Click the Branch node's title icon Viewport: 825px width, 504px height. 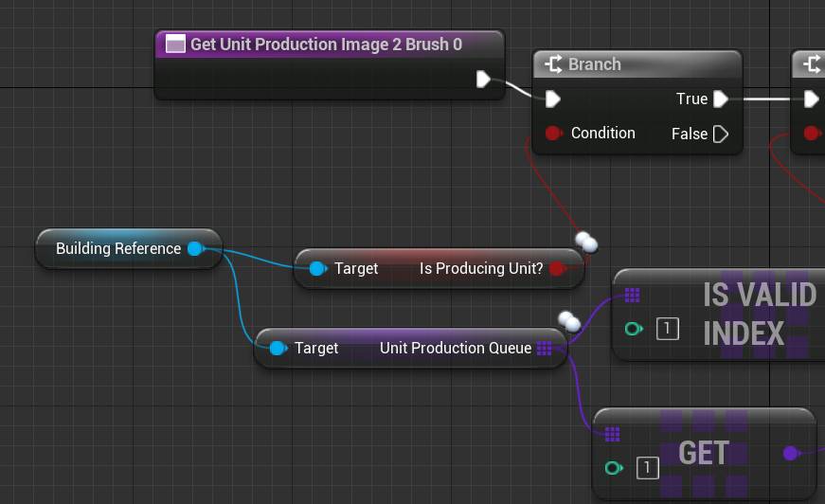(552, 64)
